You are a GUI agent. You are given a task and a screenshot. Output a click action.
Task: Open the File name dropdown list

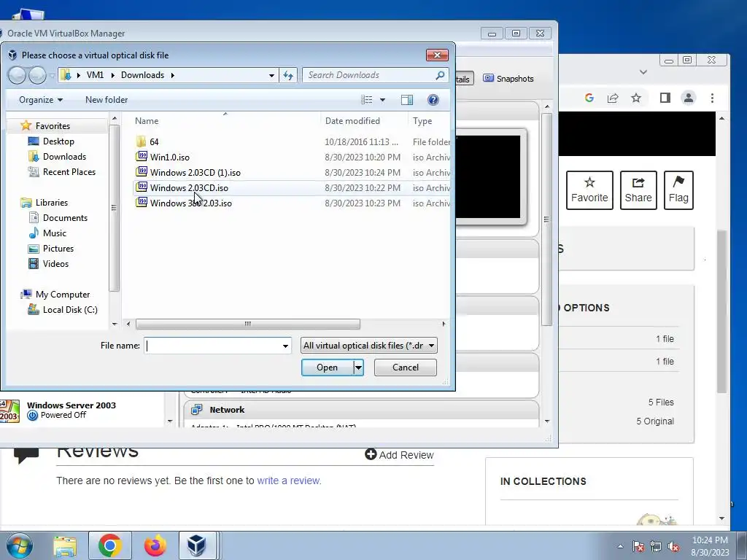point(285,346)
